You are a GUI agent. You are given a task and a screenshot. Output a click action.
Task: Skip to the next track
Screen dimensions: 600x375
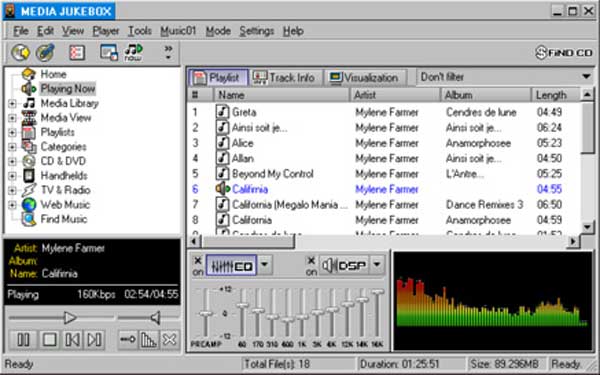[x=95, y=339]
